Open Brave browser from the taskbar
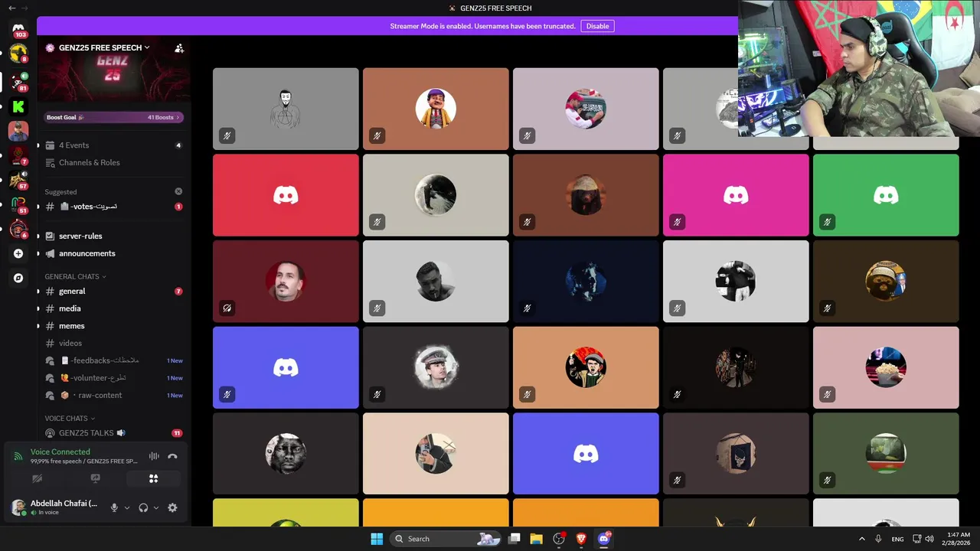 tap(581, 539)
